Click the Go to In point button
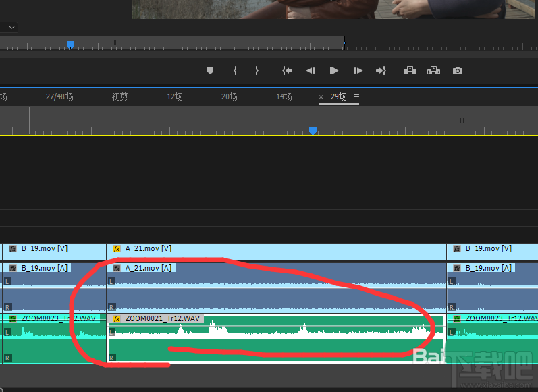 click(x=288, y=71)
